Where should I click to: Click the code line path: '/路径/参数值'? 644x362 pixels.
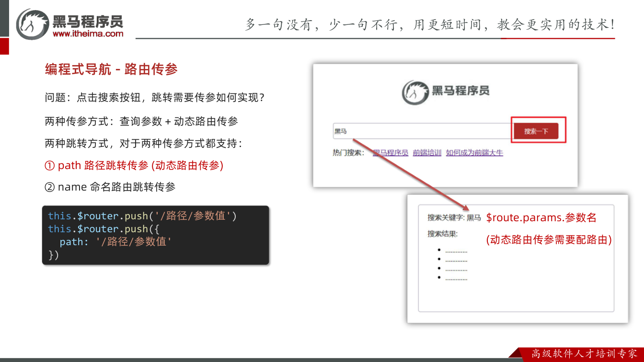(x=115, y=242)
